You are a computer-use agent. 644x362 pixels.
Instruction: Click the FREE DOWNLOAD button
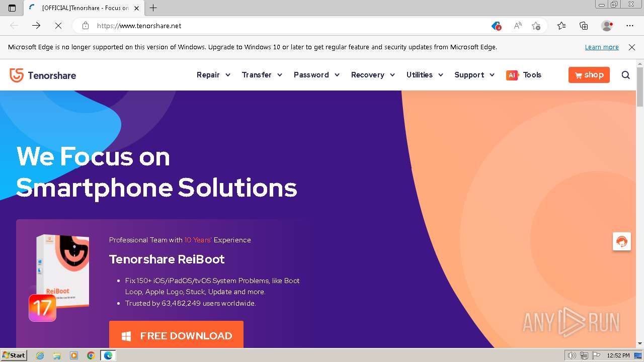click(176, 335)
